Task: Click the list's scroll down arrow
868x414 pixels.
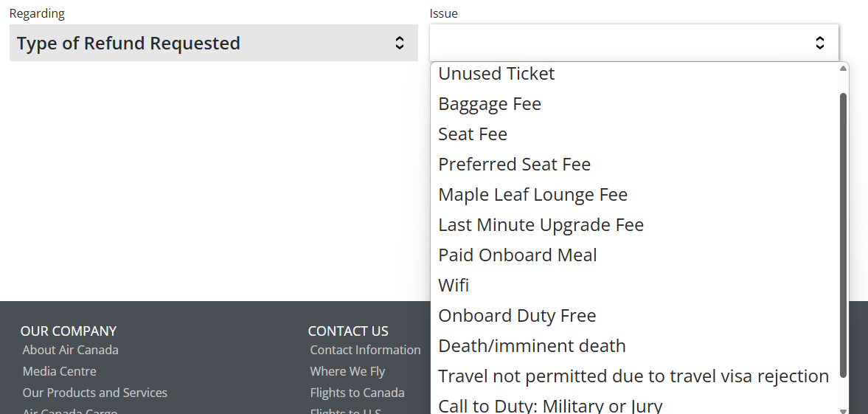Action: [843, 410]
